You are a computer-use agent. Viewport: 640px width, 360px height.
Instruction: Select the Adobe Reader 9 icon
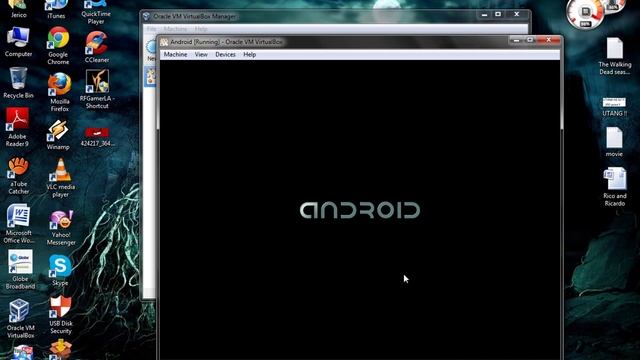point(17,127)
